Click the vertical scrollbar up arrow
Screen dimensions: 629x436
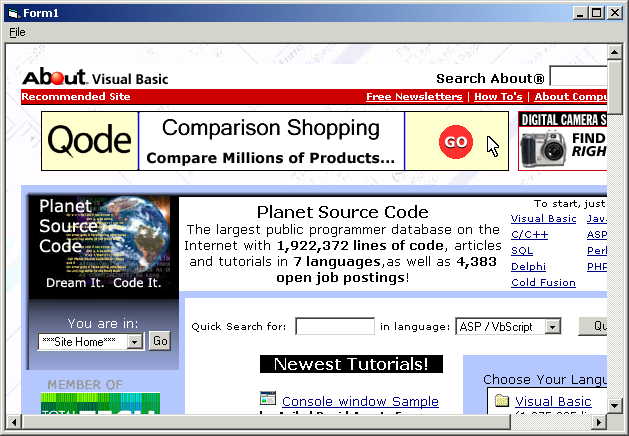[x=614, y=52]
